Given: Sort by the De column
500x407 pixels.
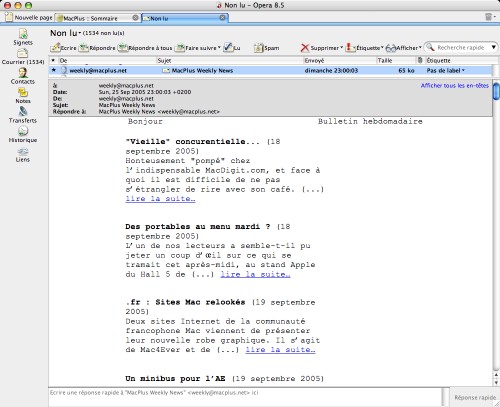Looking at the screenshot, I should [107, 60].
